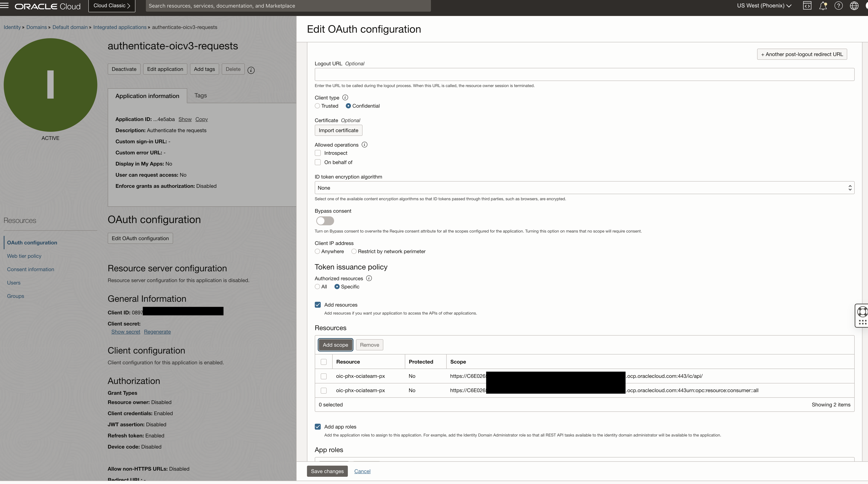The height and width of the screenshot is (484, 868).
Task: Open Web tier policy in Resources menu
Action: 24,256
